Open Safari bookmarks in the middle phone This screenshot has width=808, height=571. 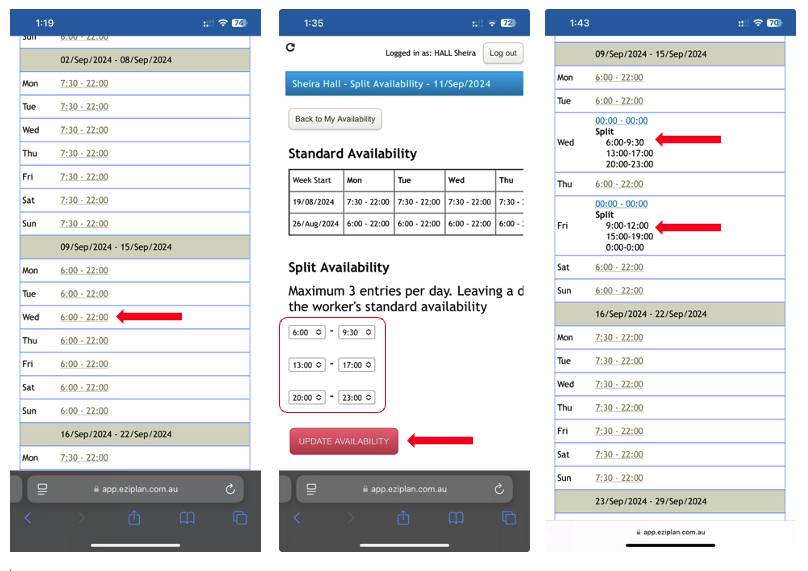pyautogui.click(x=456, y=517)
